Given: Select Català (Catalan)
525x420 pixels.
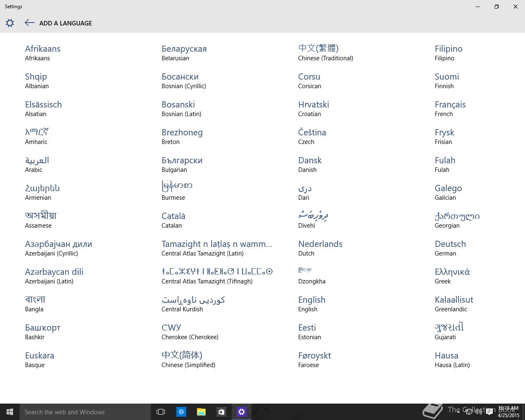Looking at the screenshot, I should click(173, 220).
